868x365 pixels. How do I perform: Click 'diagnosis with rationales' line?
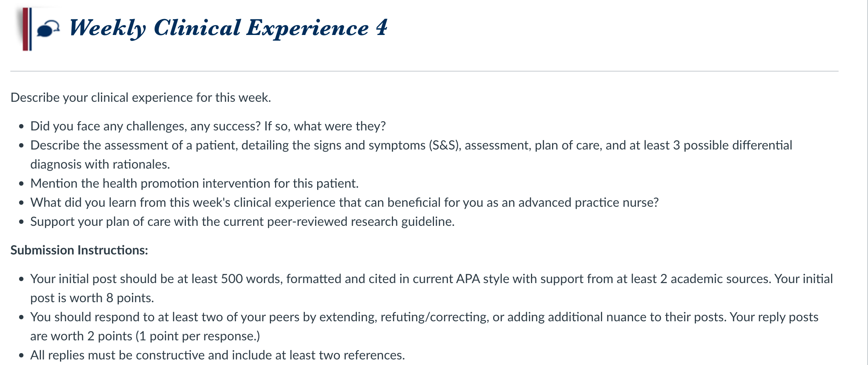[x=100, y=164]
